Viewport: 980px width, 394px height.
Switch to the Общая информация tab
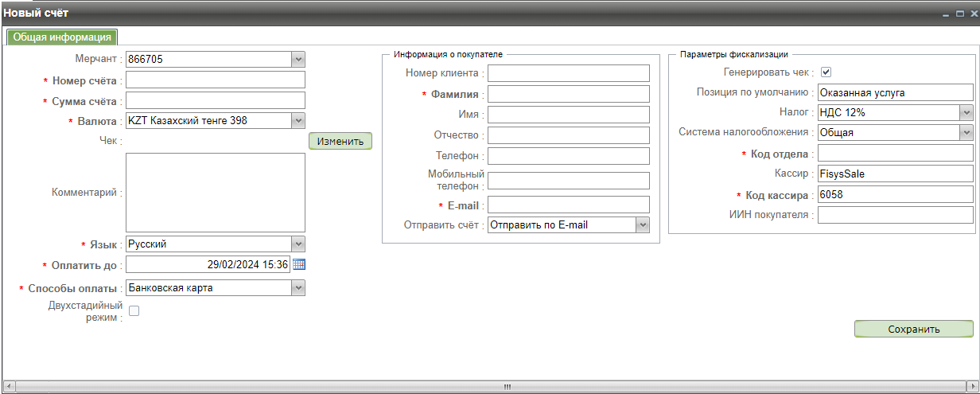(x=63, y=37)
